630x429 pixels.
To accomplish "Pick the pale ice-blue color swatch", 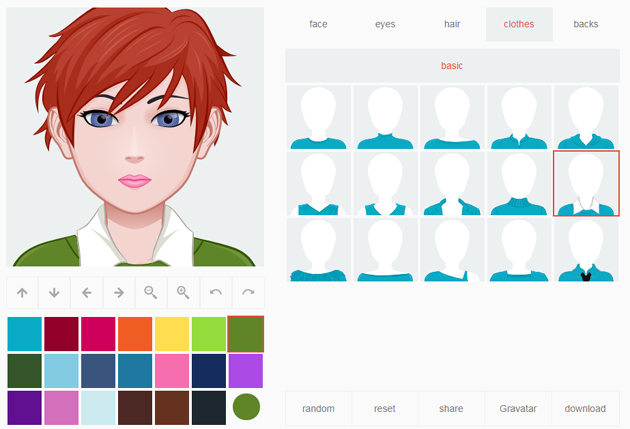I will pyautogui.click(x=98, y=408).
